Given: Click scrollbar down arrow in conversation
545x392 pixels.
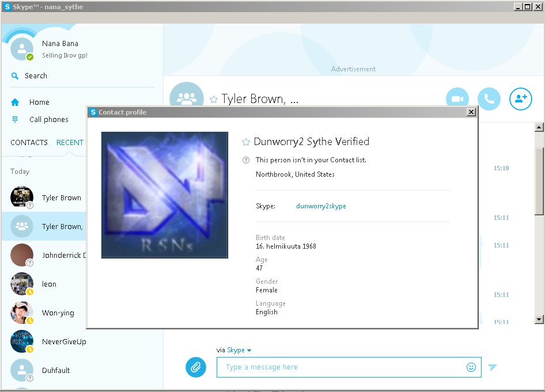Looking at the screenshot, I should click(539, 319).
